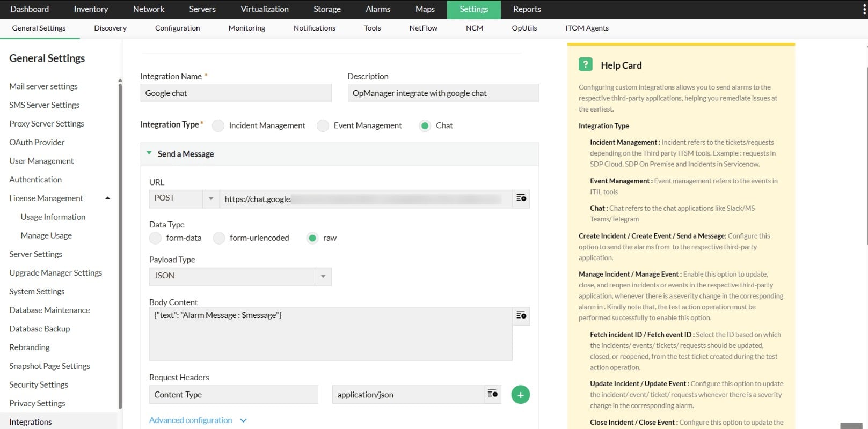The width and height of the screenshot is (868, 429).
Task: Open Authentication settings
Action: coord(35,180)
